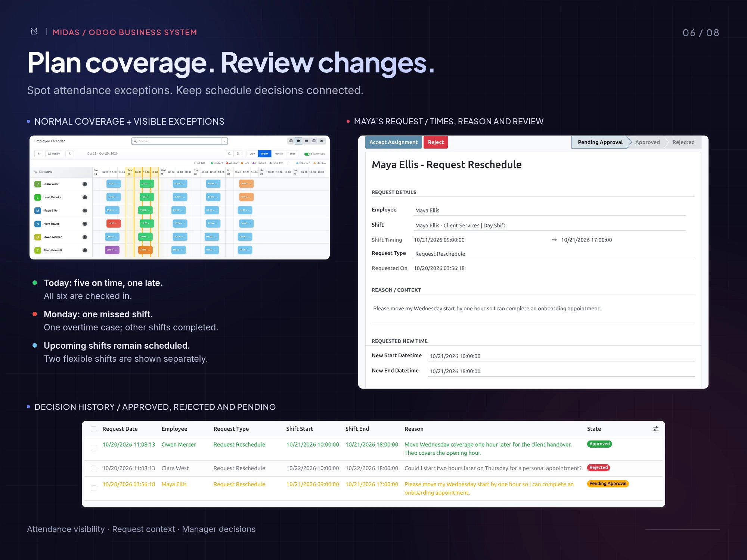Check Owen Mercer's request row
The image size is (747, 560).
click(x=94, y=448)
